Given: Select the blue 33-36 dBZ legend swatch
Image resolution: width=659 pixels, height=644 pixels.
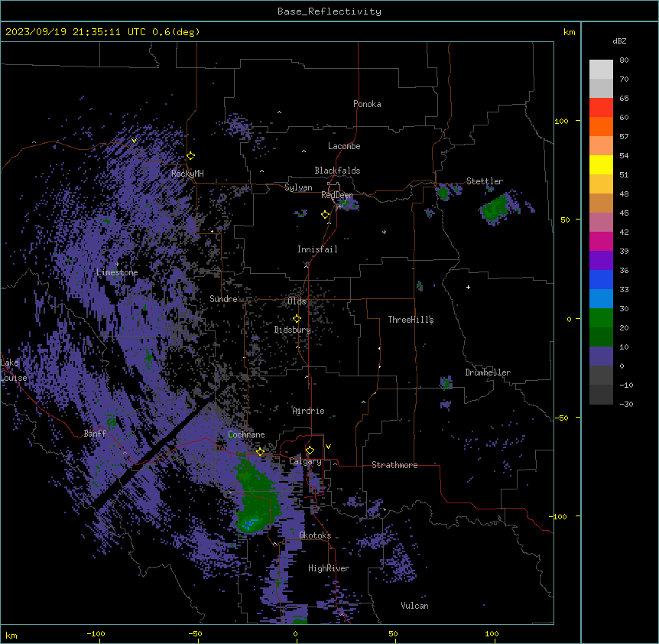Looking at the screenshot, I should point(601,279).
